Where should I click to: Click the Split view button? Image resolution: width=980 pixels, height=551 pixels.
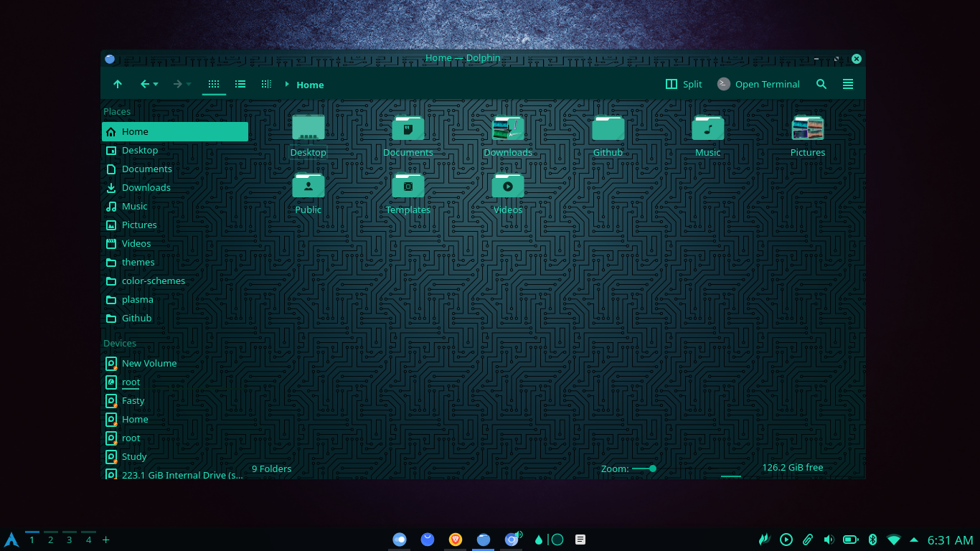click(684, 84)
